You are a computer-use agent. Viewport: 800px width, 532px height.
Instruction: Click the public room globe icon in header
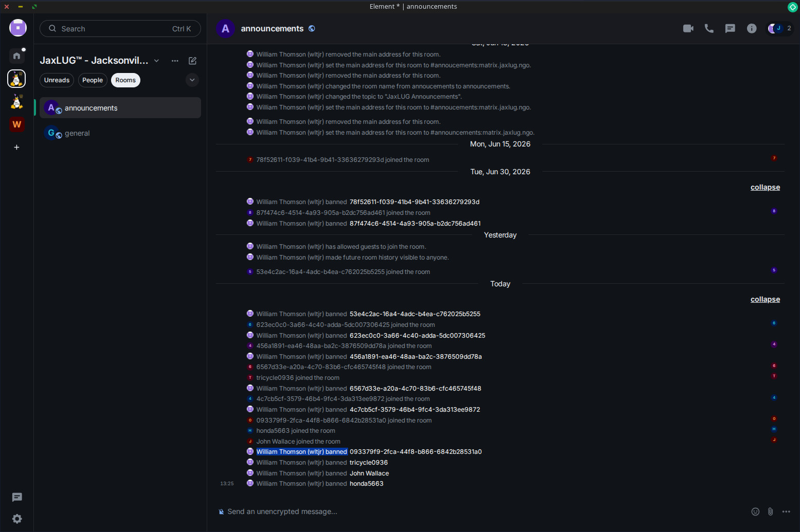[x=312, y=29]
